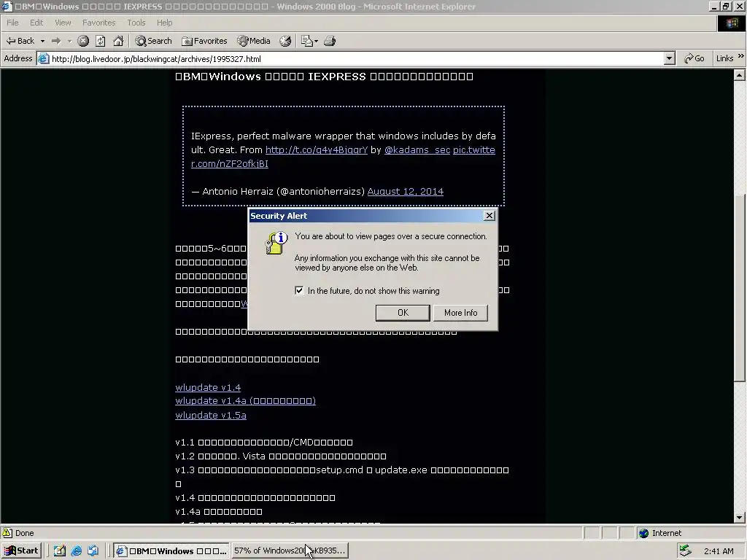Click the network tray icon
The image size is (747, 560).
pyautogui.click(x=686, y=551)
